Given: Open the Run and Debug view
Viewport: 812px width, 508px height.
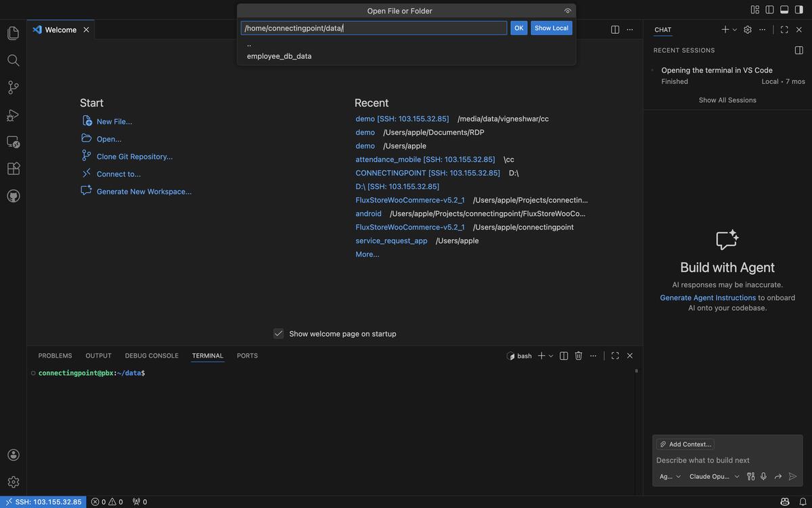Looking at the screenshot, I should click(13, 115).
